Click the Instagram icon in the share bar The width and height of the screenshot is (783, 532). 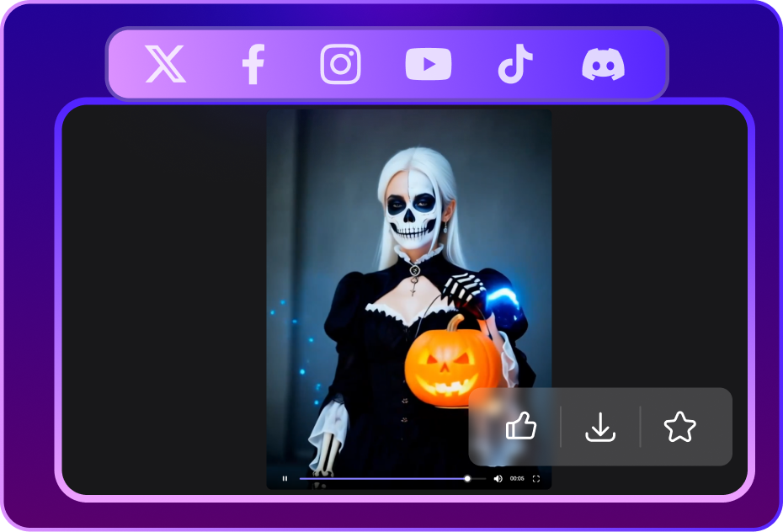pyautogui.click(x=340, y=63)
